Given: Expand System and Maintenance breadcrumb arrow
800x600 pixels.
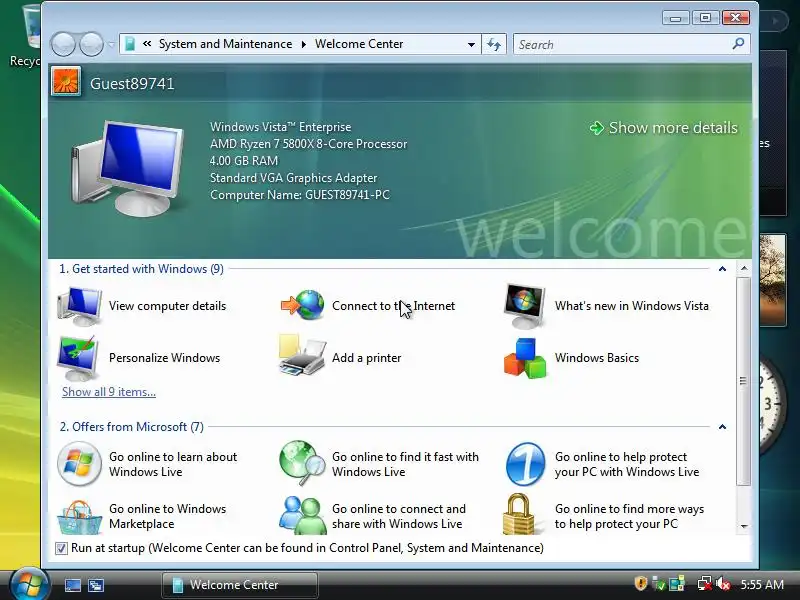Looking at the screenshot, I should (304, 44).
